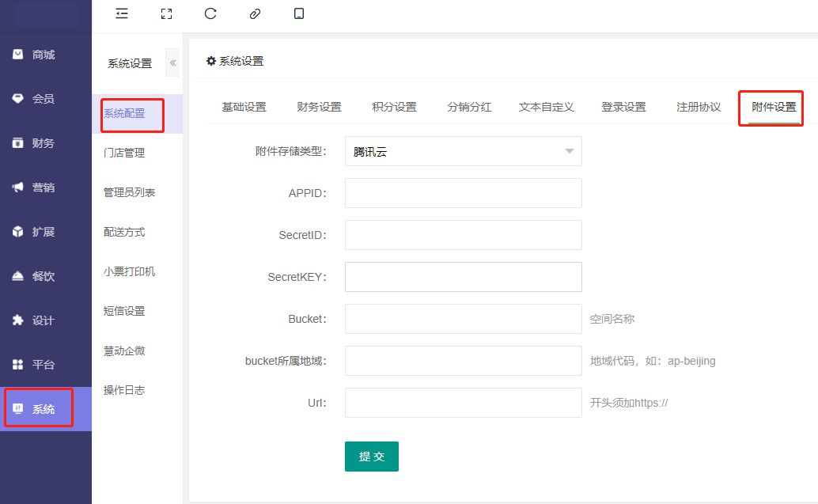
Task: Open 会员 section in sidebar
Action: [44, 100]
